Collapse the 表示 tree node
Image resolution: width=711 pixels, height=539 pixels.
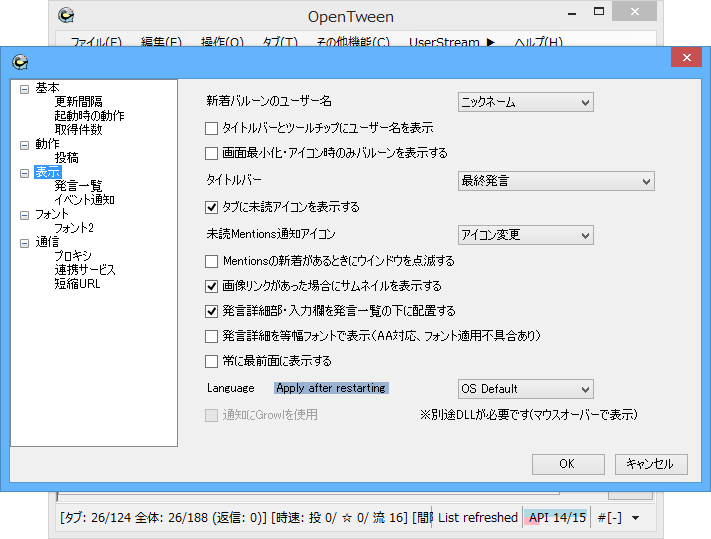coord(24,173)
